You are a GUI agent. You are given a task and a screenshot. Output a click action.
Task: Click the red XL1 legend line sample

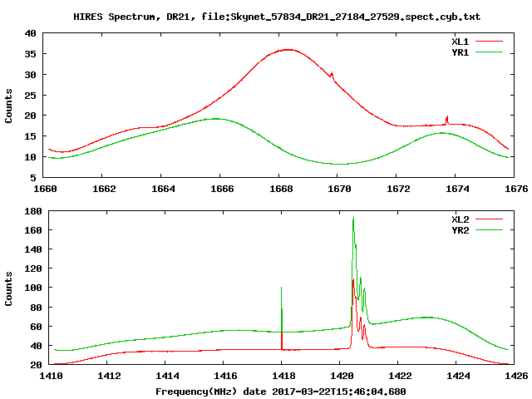point(491,40)
